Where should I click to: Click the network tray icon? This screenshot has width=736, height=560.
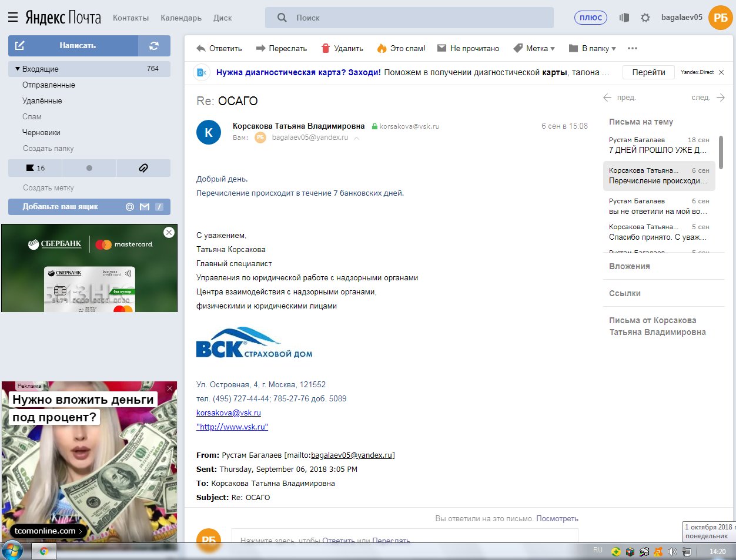[x=685, y=552]
